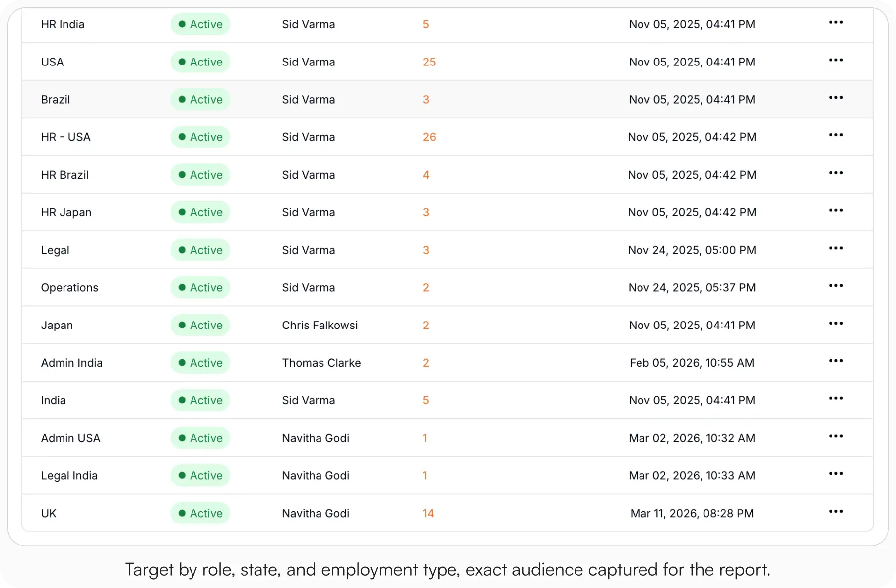
Task: Open the member count 14 for UK
Action: (x=428, y=514)
